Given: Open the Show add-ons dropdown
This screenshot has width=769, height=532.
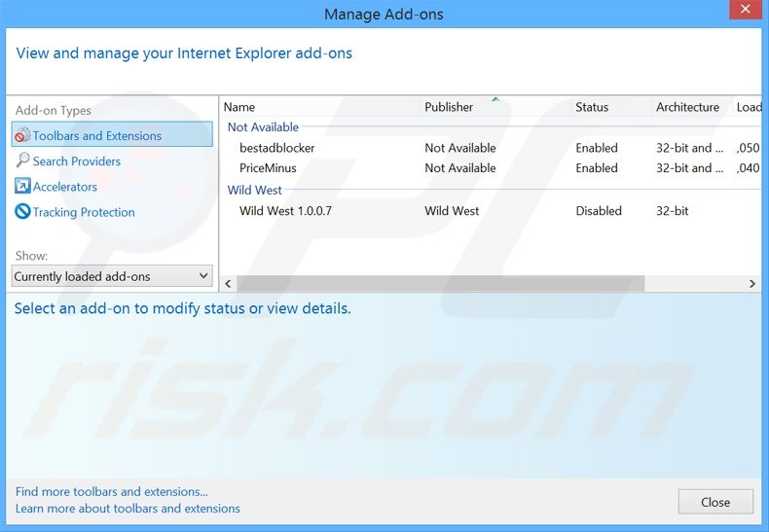Looking at the screenshot, I should pos(112,276).
